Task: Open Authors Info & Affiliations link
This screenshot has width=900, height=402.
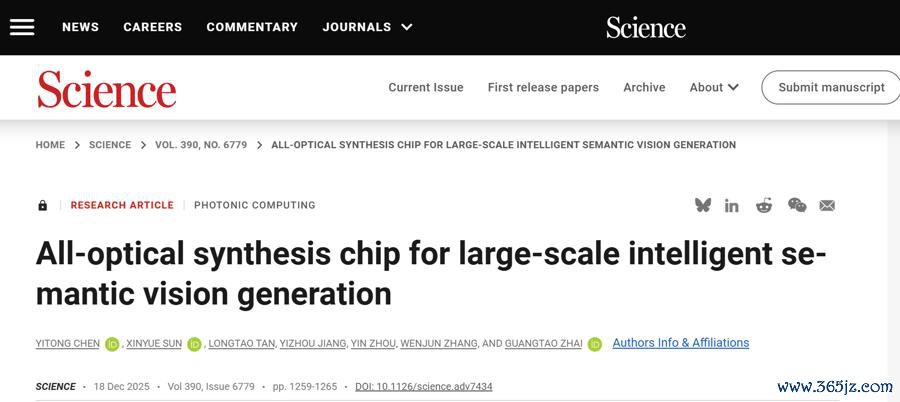Action: [x=680, y=343]
